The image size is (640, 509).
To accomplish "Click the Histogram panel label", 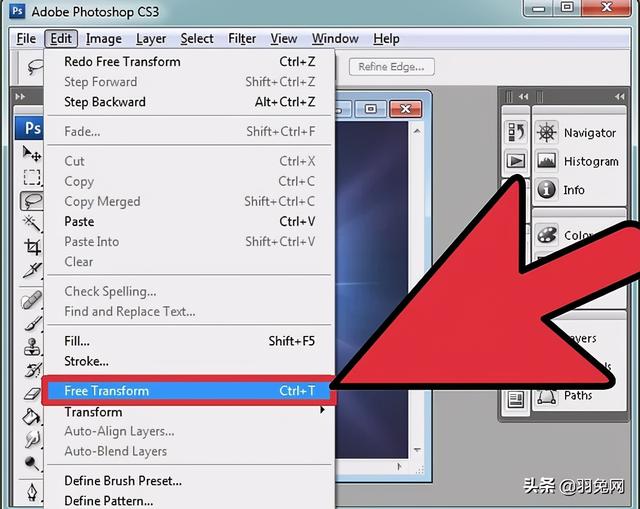I will tap(591, 162).
